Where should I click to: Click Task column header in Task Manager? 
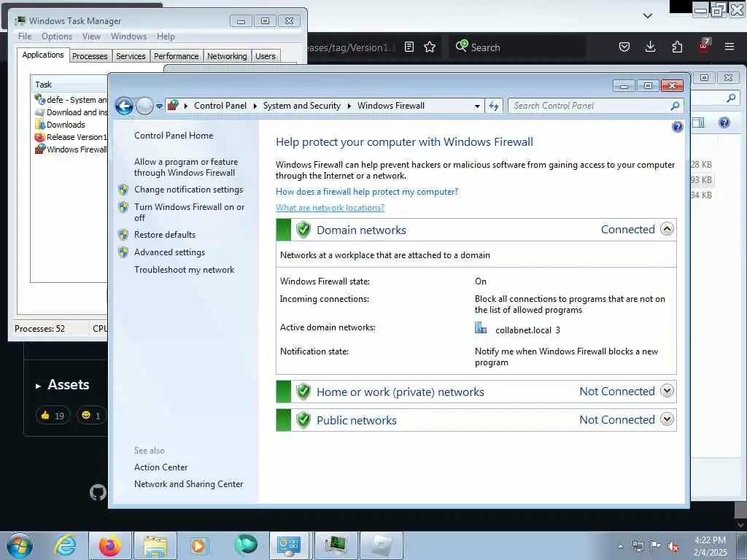(x=69, y=85)
